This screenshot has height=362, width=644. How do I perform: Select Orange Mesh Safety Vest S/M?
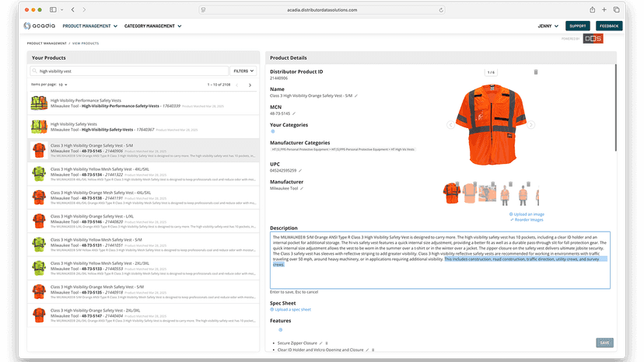point(143,292)
